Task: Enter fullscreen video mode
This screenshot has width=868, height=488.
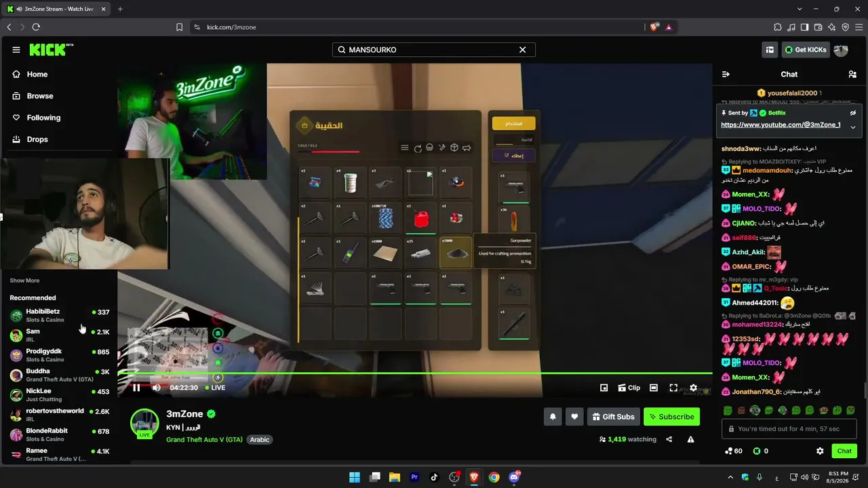Action: tap(673, 388)
